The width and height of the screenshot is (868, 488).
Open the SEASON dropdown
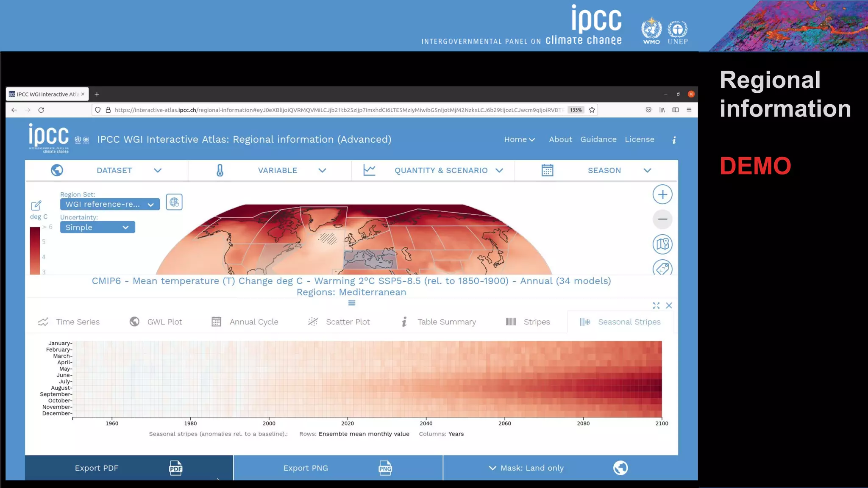(x=596, y=170)
